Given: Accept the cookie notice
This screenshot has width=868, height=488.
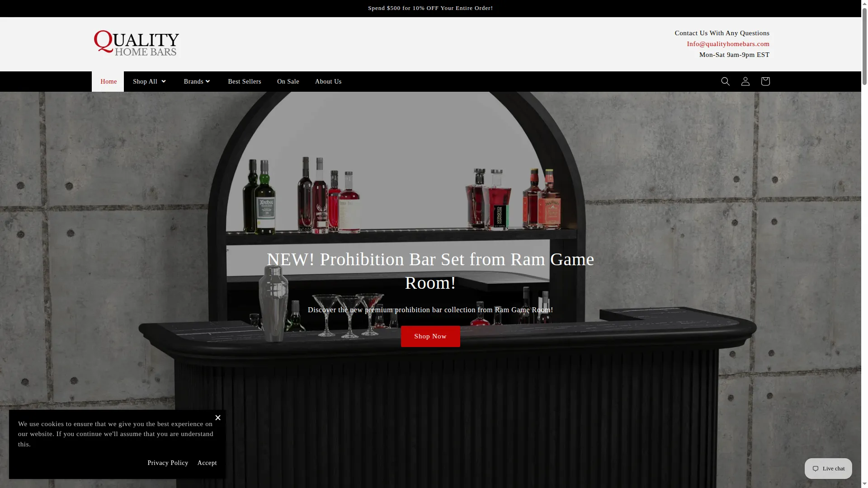Looking at the screenshot, I should tap(207, 463).
